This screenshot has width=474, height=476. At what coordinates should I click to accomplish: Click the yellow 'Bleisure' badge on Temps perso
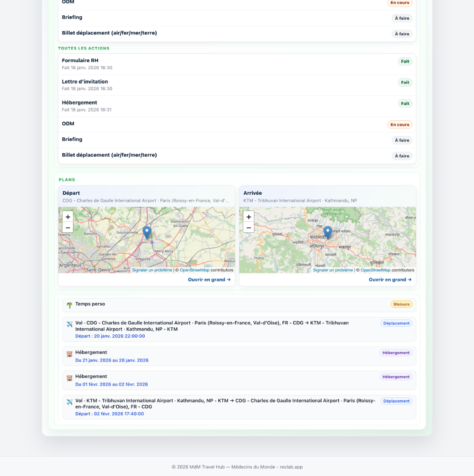pos(401,304)
